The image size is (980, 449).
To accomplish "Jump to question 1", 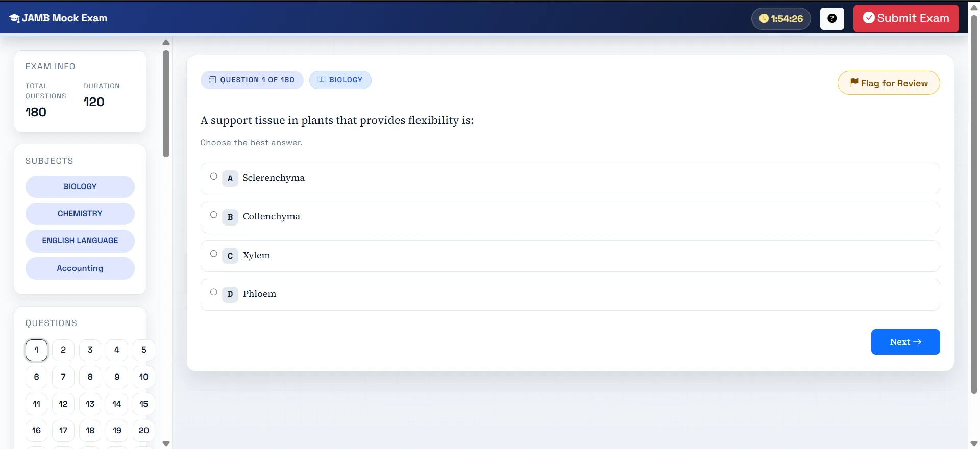I will pyautogui.click(x=36, y=350).
